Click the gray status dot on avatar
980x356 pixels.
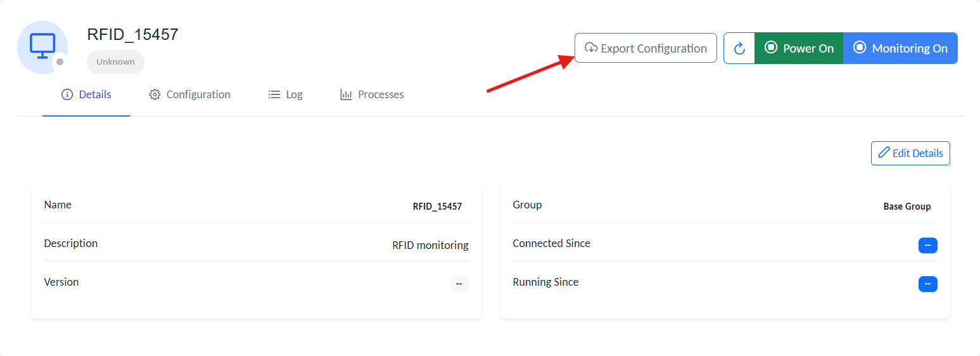click(x=60, y=62)
